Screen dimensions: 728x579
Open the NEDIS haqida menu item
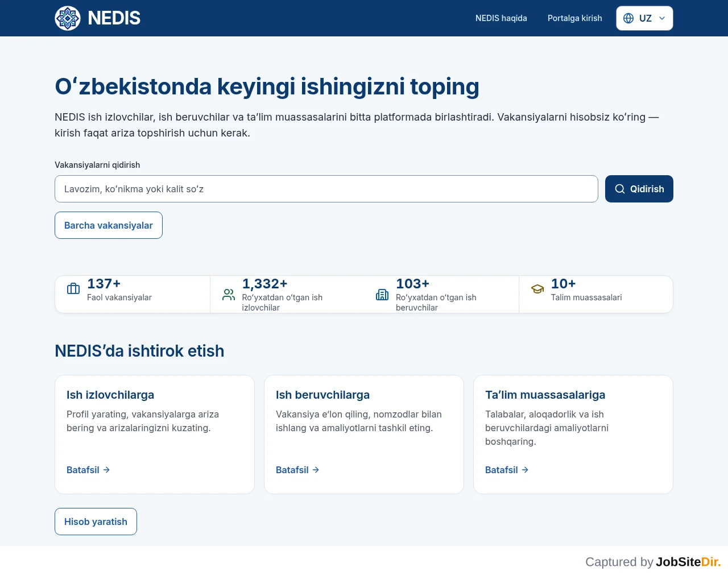(x=501, y=18)
